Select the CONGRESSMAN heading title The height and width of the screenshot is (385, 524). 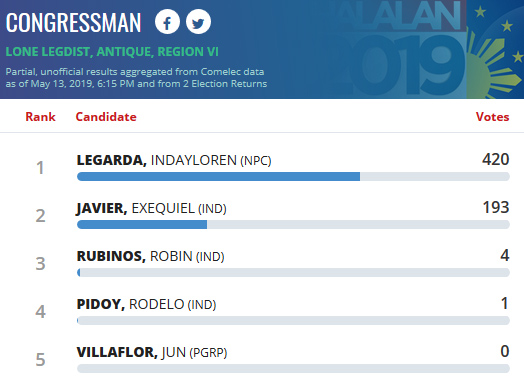tap(74, 23)
